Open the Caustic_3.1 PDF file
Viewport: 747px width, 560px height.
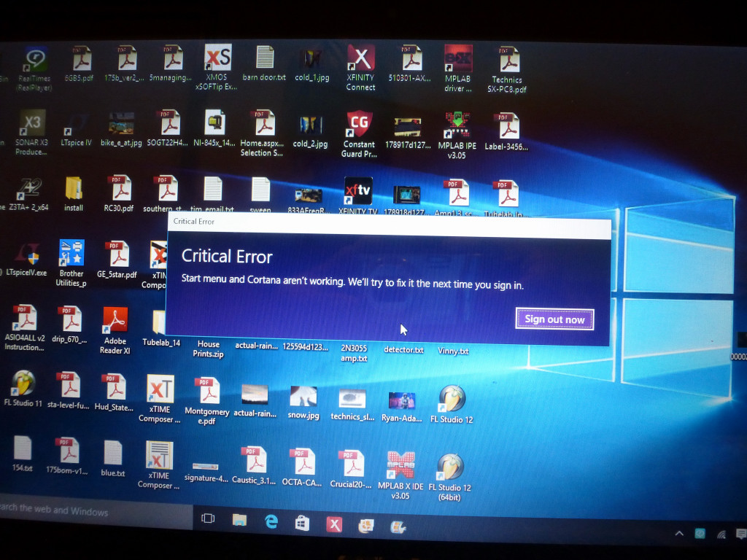tap(254, 466)
